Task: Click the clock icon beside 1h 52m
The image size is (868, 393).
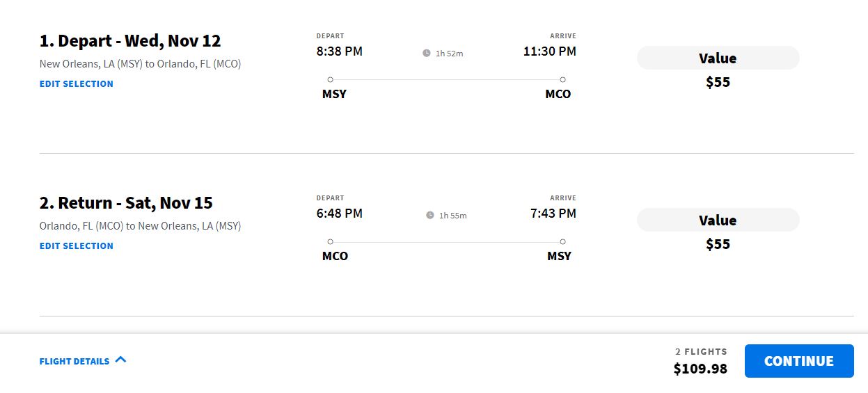Action: (427, 53)
